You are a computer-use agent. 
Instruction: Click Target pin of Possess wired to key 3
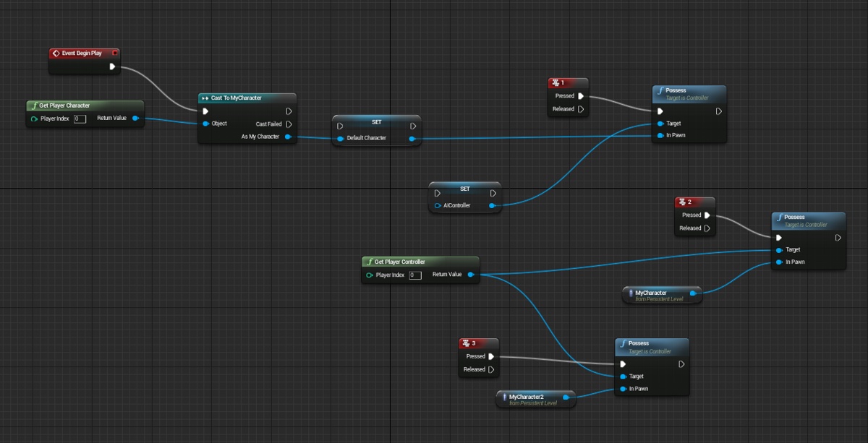coord(624,377)
